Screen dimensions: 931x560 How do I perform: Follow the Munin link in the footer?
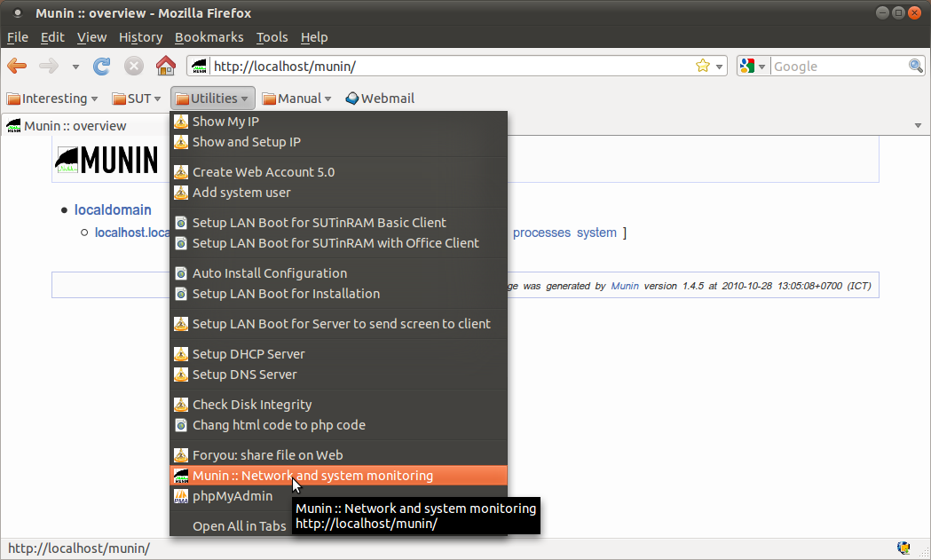(625, 286)
